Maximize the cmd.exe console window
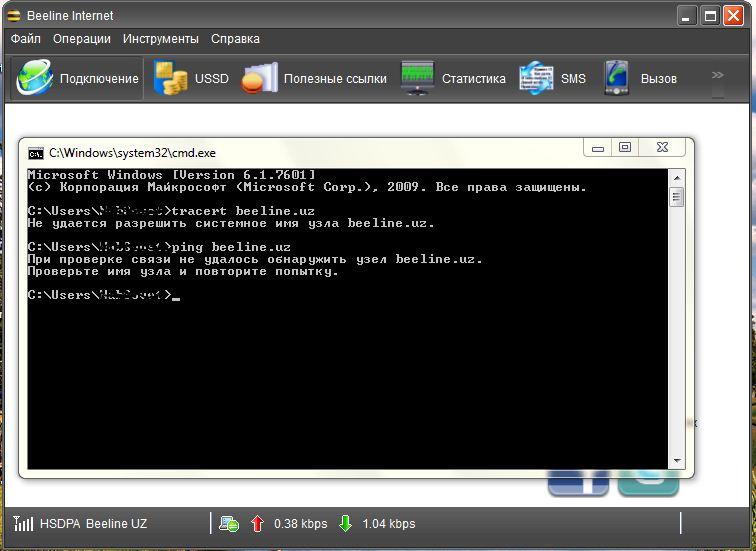 [625, 148]
